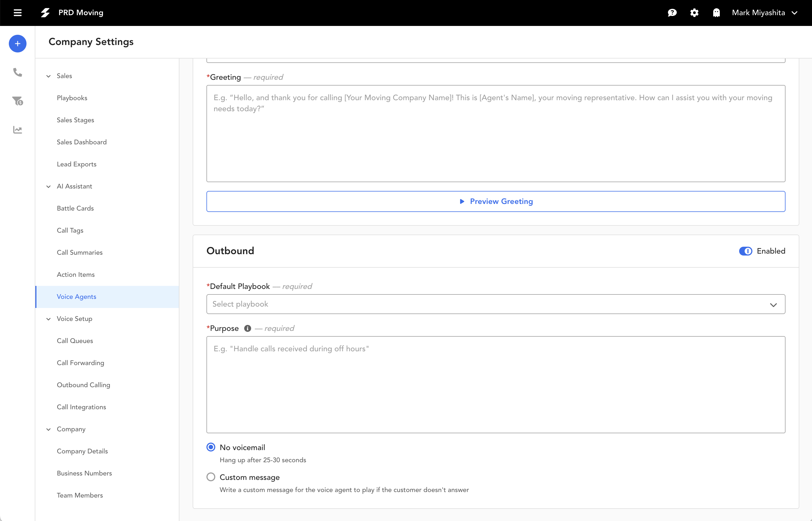Choose the Custom message radio option
Screen dimensions: 812x521
point(211,477)
